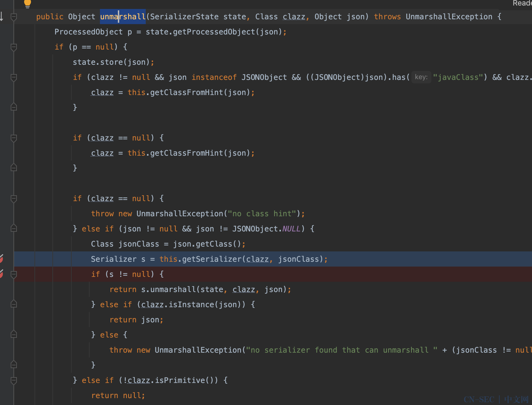The height and width of the screenshot is (405, 532).
Task: Fold the first 'if (clazz == null)' block
Action: 14,138
